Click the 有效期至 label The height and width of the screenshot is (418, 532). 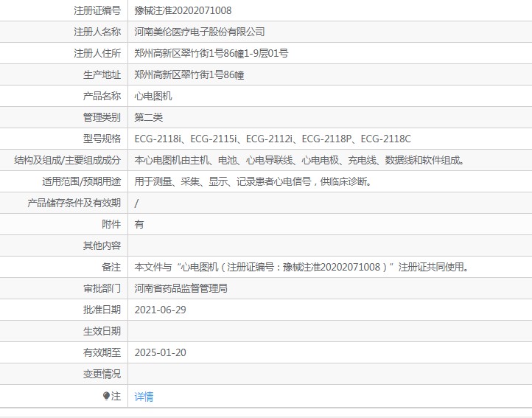[x=102, y=352]
